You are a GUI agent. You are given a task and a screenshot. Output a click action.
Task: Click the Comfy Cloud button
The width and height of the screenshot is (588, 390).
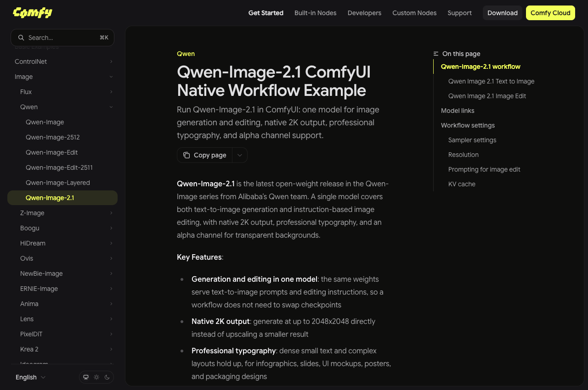pos(550,13)
